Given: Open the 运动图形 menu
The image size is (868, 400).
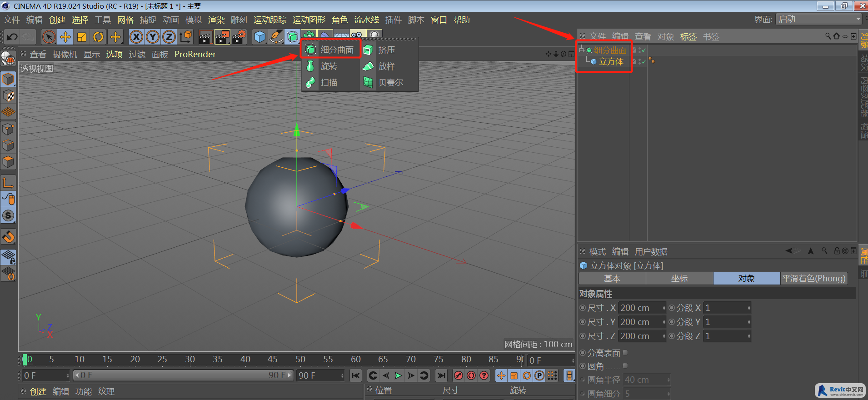Looking at the screenshot, I should [x=309, y=20].
